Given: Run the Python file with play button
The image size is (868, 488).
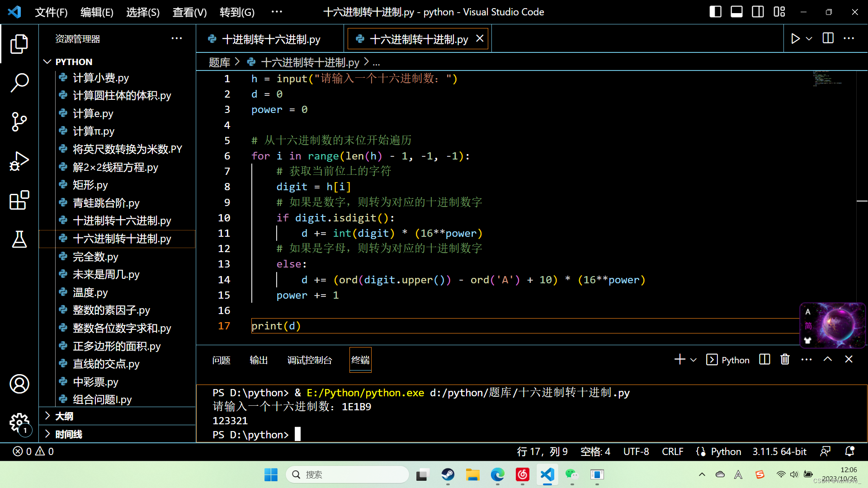Looking at the screenshot, I should pos(795,39).
